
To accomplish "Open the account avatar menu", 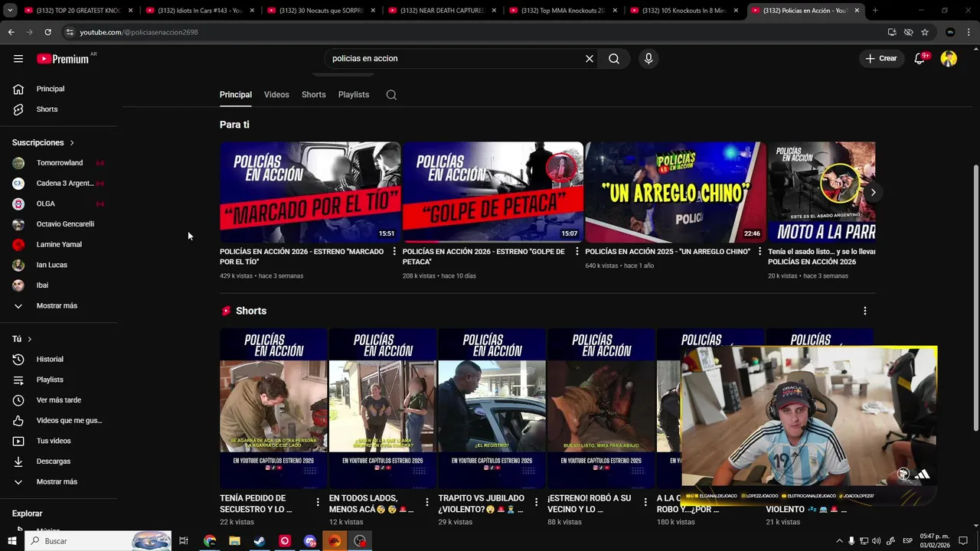I will [949, 58].
